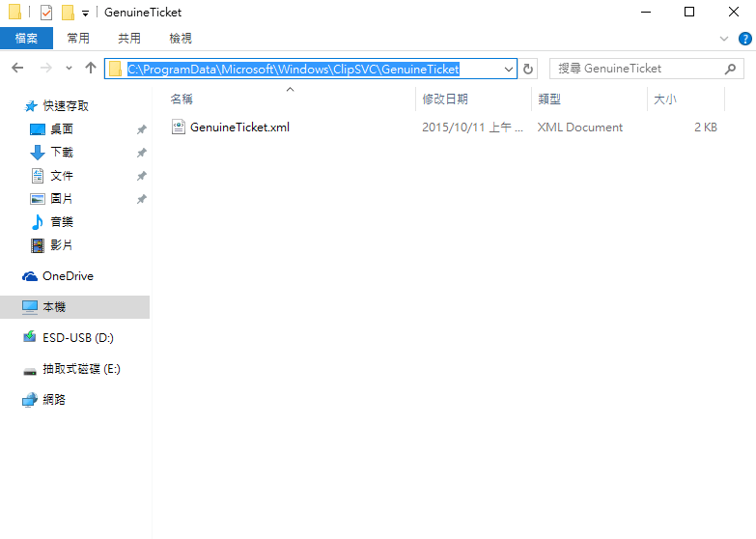Screen dimensions: 756x539
Task: Open 文件 documents in navigation pane
Action: point(62,176)
